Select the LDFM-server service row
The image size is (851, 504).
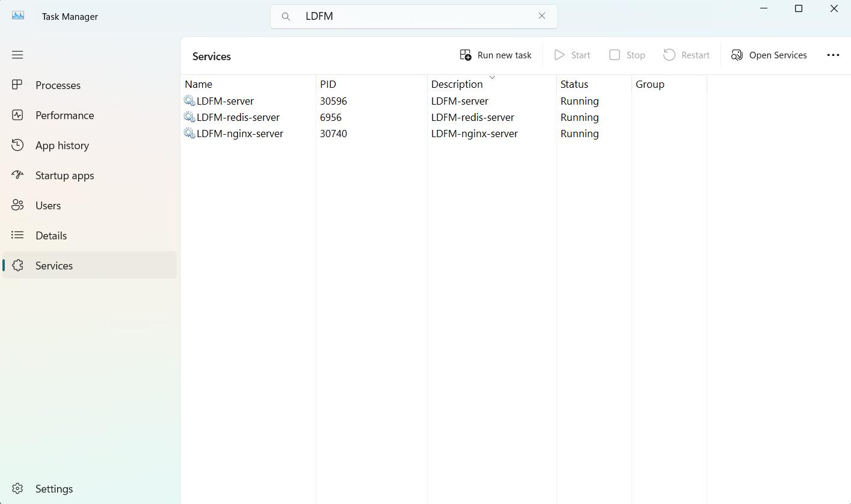coord(225,101)
